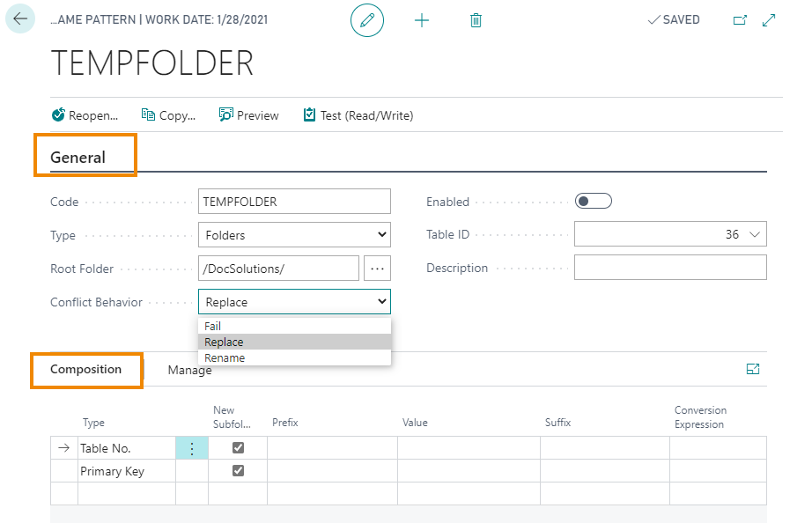812x523 pixels.
Task: Click the Description input field
Action: tap(669, 268)
